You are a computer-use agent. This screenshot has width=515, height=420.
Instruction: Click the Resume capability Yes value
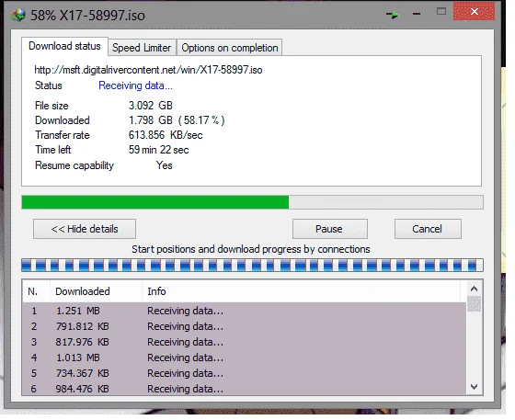tap(165, 165)
